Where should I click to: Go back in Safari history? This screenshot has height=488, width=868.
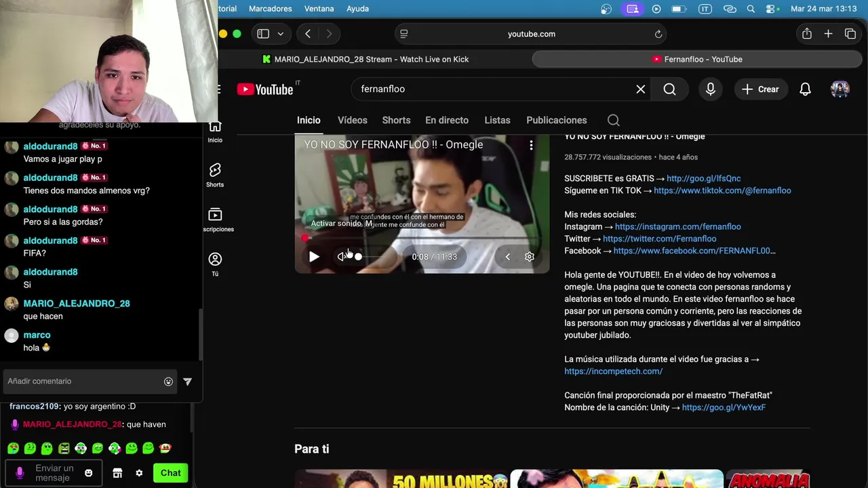[x=308, y=34]
